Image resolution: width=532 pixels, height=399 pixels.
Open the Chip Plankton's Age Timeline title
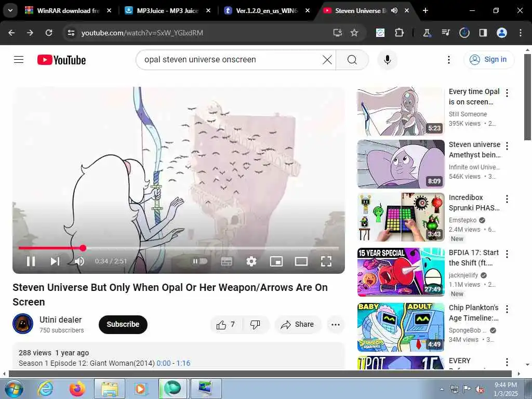coord(474,313)
